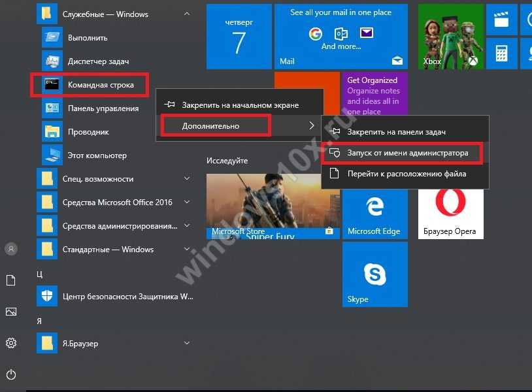Screen dimensions: 532x392
Task: Expand the Средства администрирования chevron
Action: tap(187, 225)
